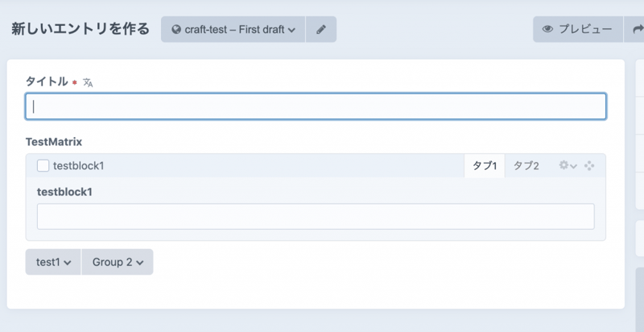Screen dimensions: 644x332
Task: Expand the craft-test – First draft dropdown
Action: (233, 30)
